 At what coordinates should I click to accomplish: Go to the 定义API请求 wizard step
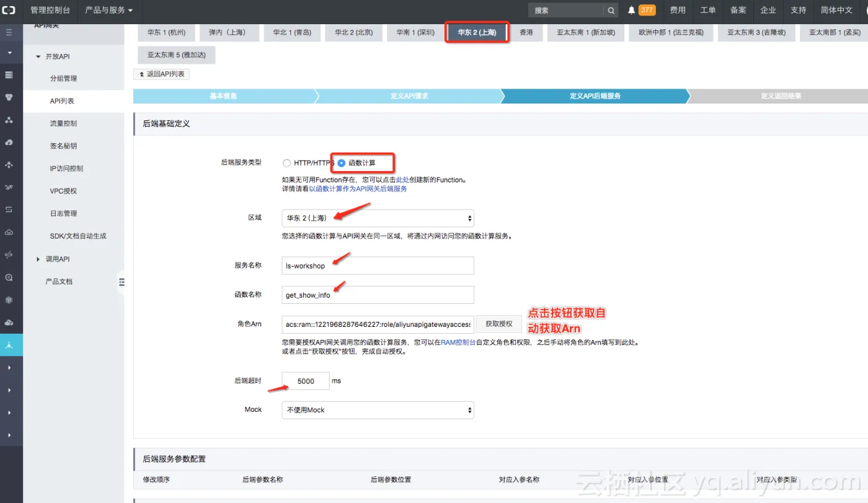409,96
